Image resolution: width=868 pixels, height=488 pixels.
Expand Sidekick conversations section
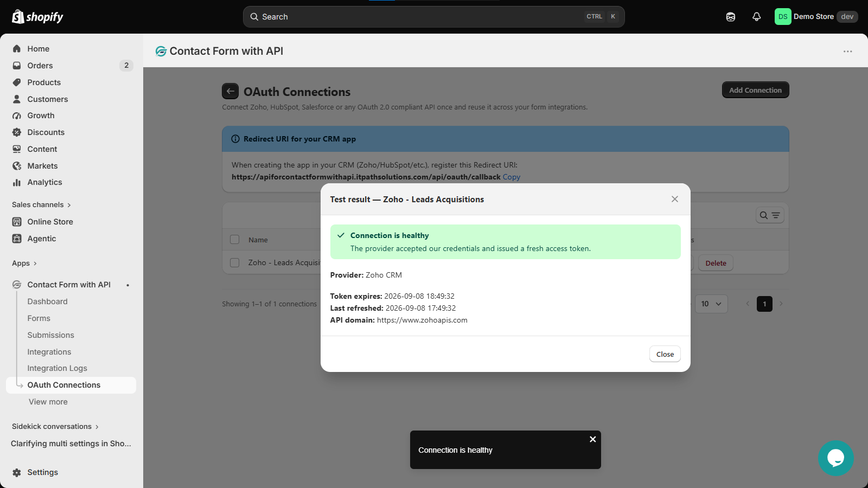55,427
